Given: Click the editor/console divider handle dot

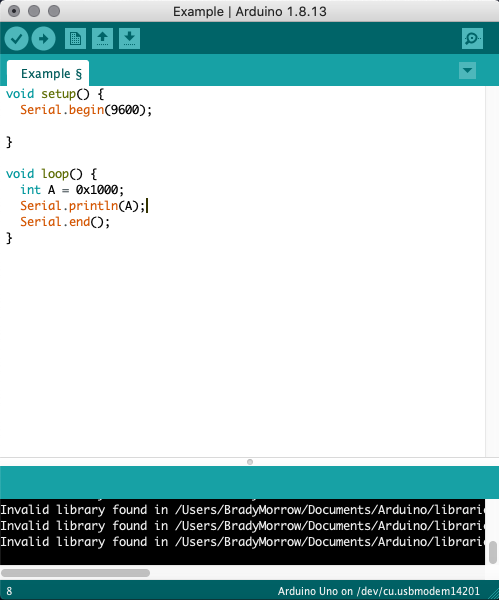Looking at the screenshot, I should point(250,462).
